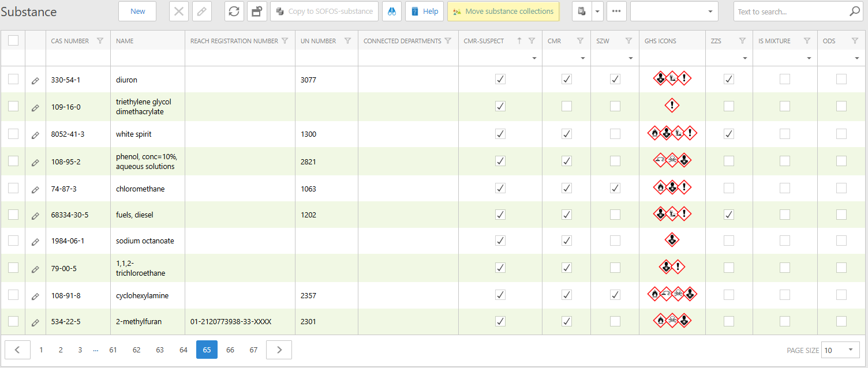
Task: Click Move substance collections button
Action: tap(503, 12)
